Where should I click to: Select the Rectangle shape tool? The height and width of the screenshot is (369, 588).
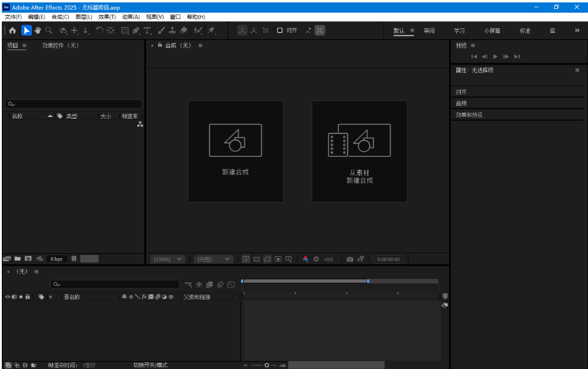[x=125, y=31]
